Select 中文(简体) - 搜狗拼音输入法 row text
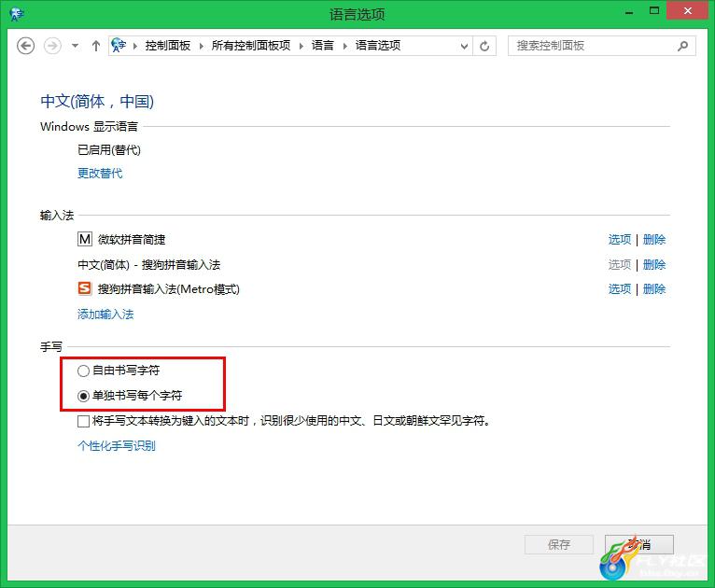Screen dimensions: 715x588 [148, 264]
